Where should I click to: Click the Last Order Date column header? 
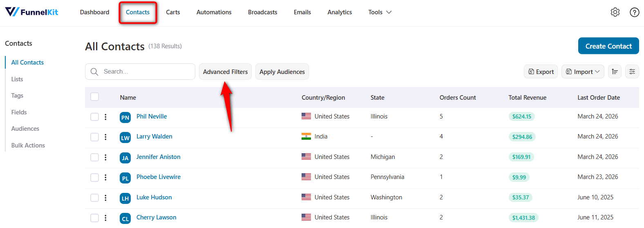599,98
